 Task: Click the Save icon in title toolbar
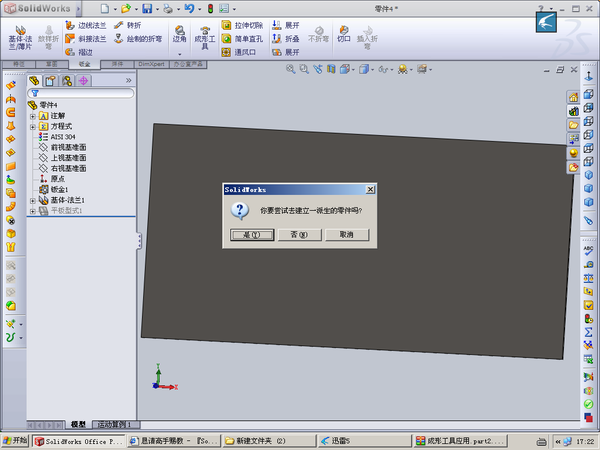pyautogui.click(x=147, y=8)
